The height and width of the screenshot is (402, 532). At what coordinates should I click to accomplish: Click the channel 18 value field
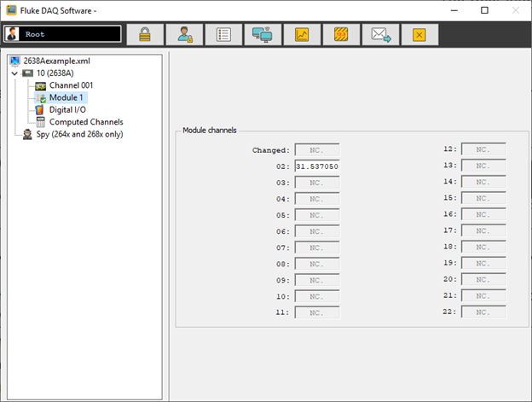[x=483, y=247]
